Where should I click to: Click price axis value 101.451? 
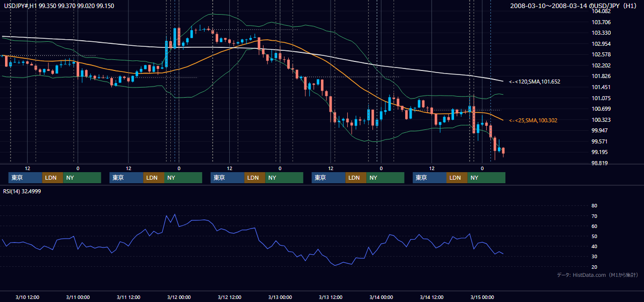pos(601,87)
